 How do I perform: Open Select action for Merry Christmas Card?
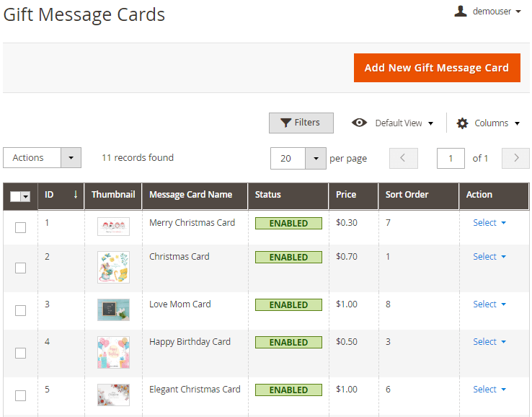489,223
